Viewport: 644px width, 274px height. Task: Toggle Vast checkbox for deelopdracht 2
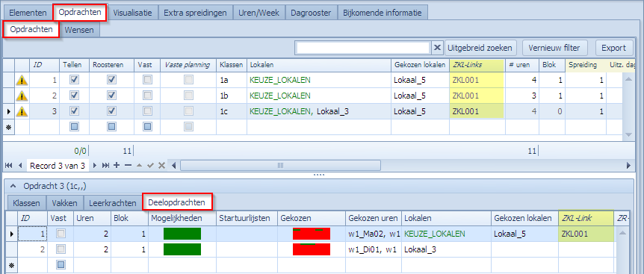click(61, 249)
